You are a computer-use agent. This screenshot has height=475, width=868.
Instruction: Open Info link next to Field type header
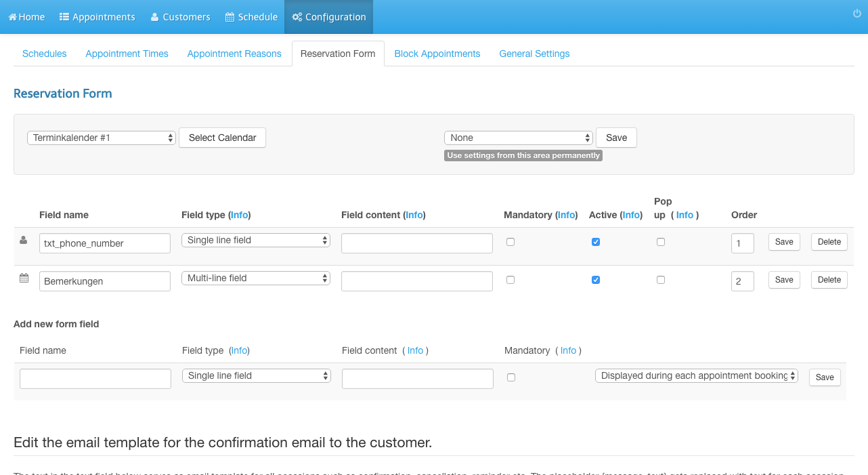coord(239,215)
